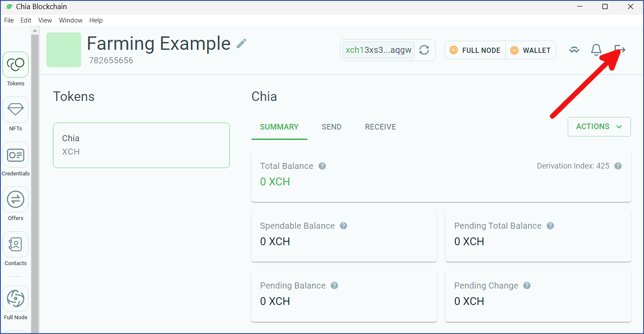This screenshot has width=644, height=334.
Task: Click the refresh icon to generate a new receive address
Action: [x=424, y=50]
